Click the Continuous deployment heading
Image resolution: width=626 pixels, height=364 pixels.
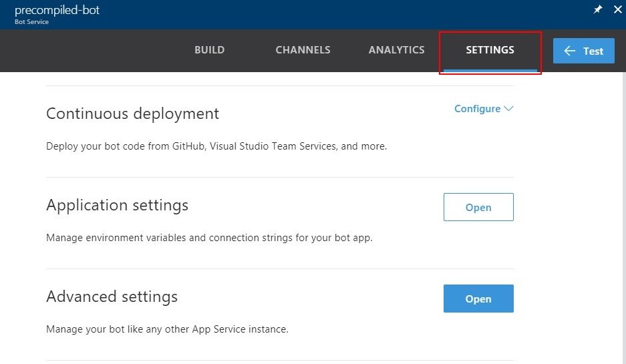click(132, 114)
